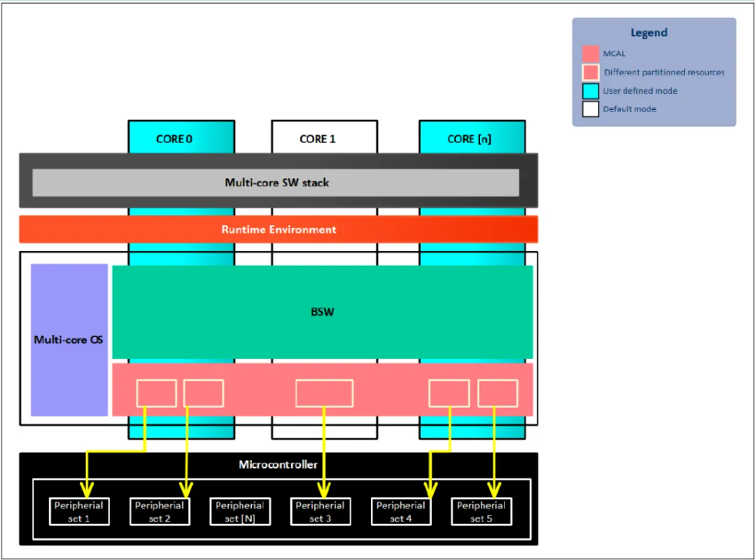Click the MCAL legend color swatch
The image size is (755, 560).
[591, 54]
